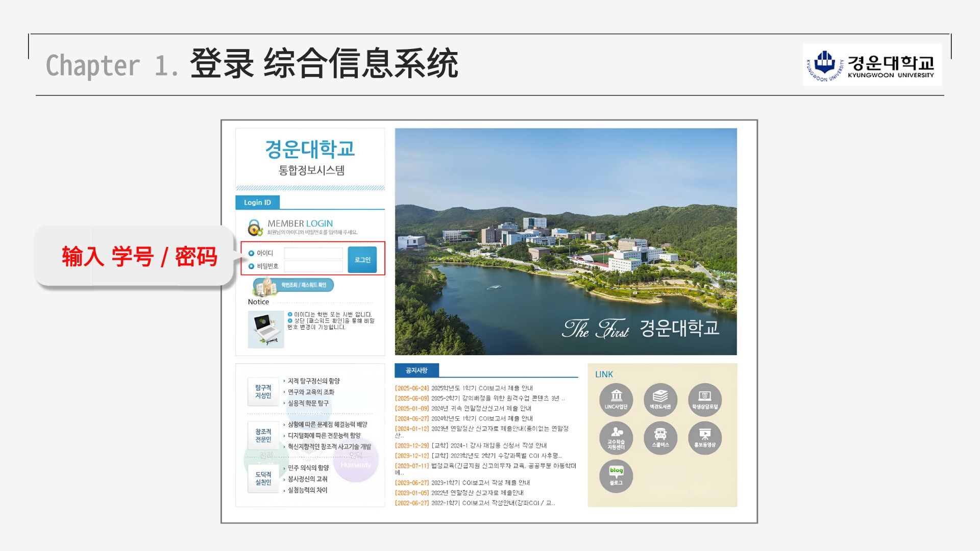Click the 창조적 전문인 box

click(x=263, y=436)
